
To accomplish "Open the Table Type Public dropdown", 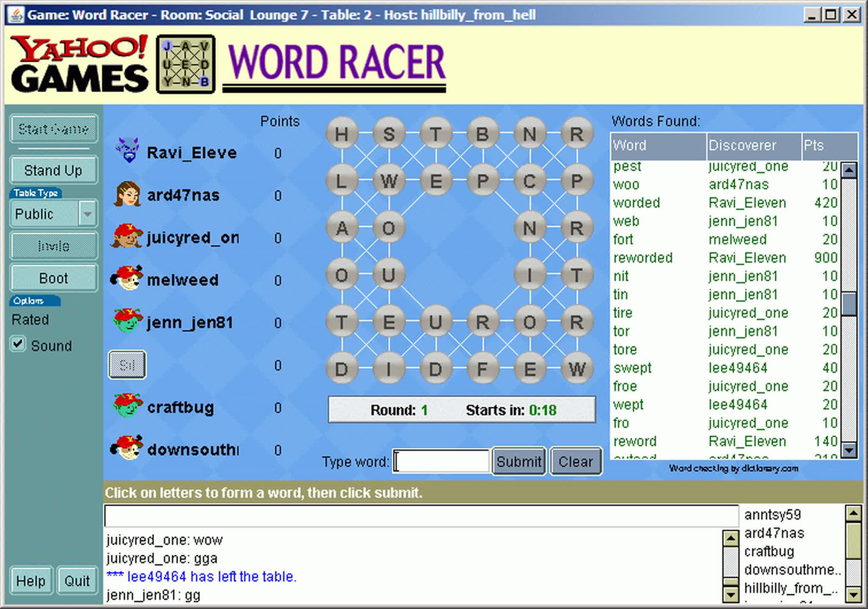I will 54,214.
